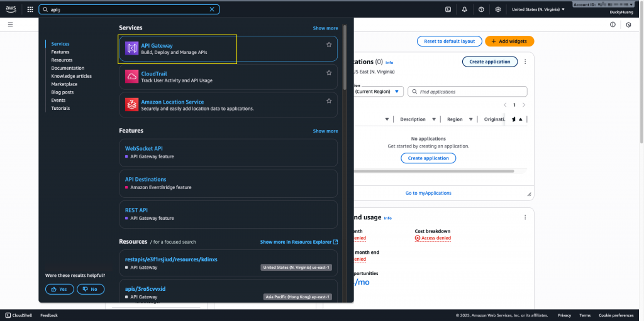Open the United States (N. Virginia) region dropdown

tap(538, 9)
